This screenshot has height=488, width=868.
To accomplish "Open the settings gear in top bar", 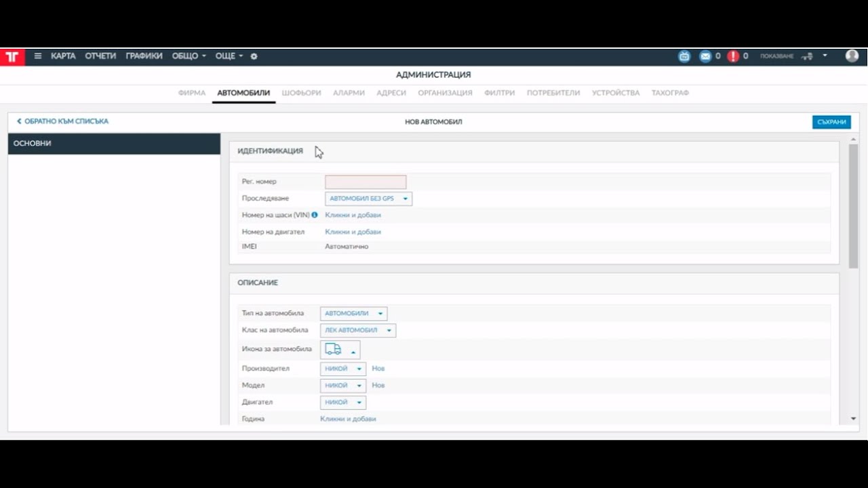I will point(254,56).
